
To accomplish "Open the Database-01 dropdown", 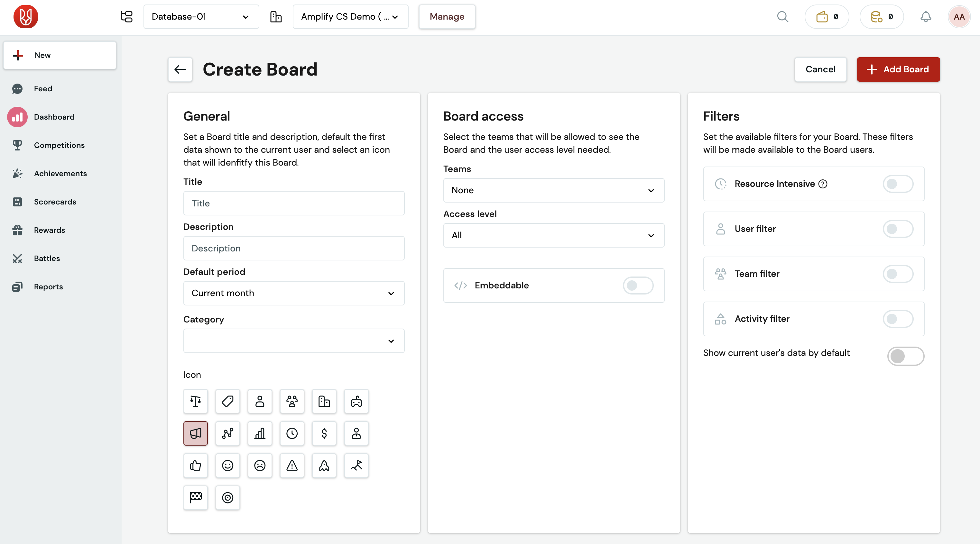I will tap(201, 17).
